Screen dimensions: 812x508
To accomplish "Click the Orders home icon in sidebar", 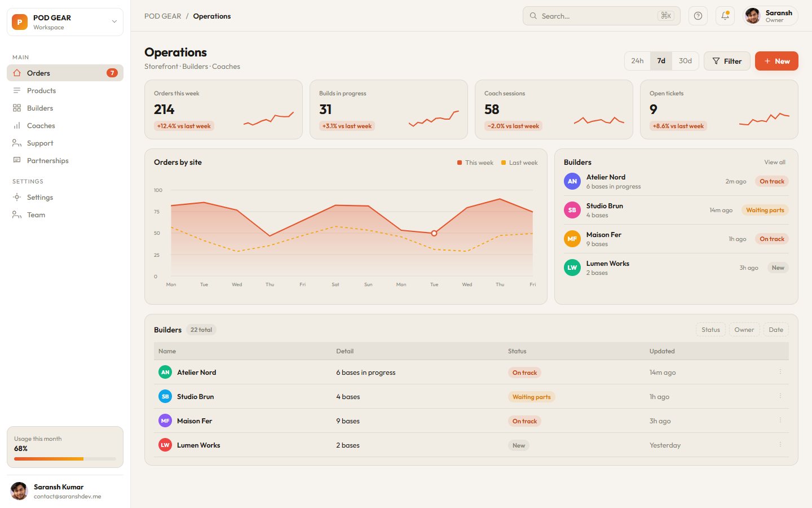I will click(17, 73).
